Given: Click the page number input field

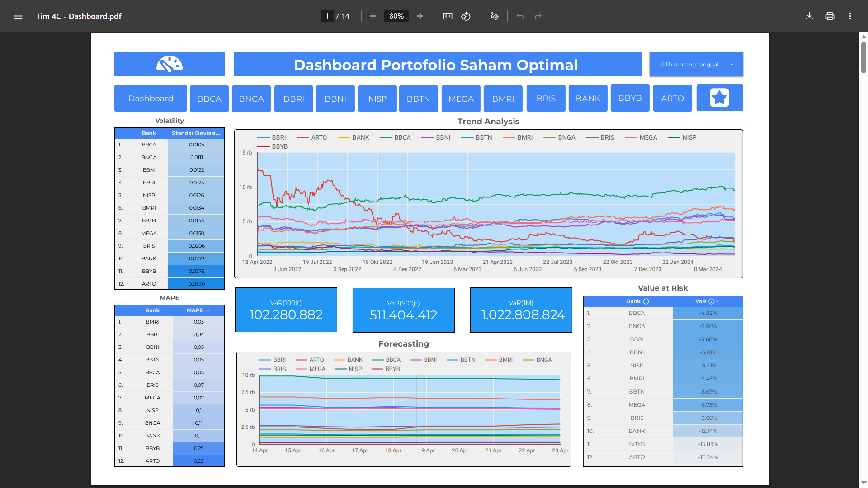Looking at the screenshot, I should pyautogui.click(x=327, y=16).
